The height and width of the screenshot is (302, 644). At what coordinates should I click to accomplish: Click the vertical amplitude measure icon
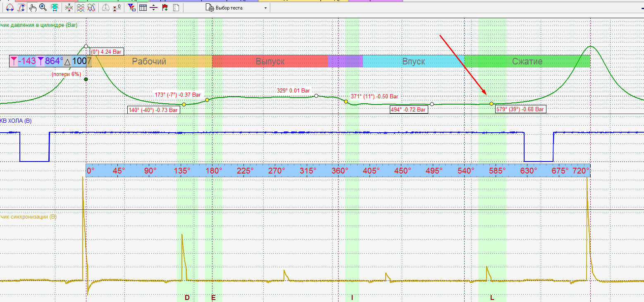point(21,7)
